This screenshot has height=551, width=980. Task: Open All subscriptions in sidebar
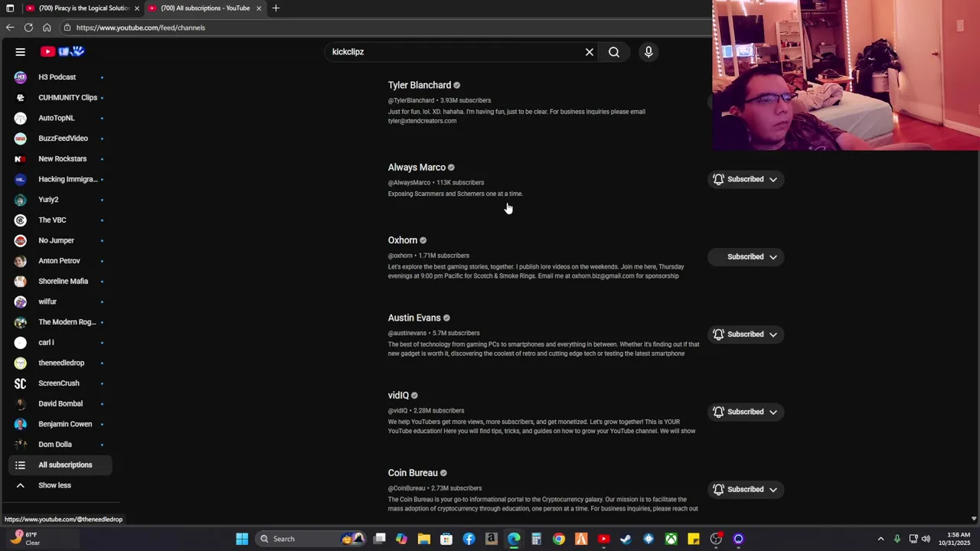60,465
